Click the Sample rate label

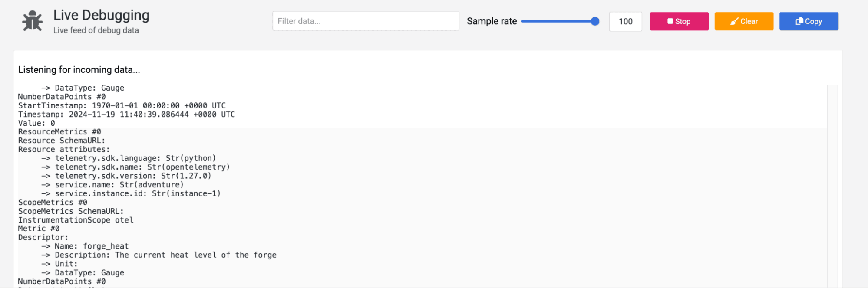coord(492,21)
